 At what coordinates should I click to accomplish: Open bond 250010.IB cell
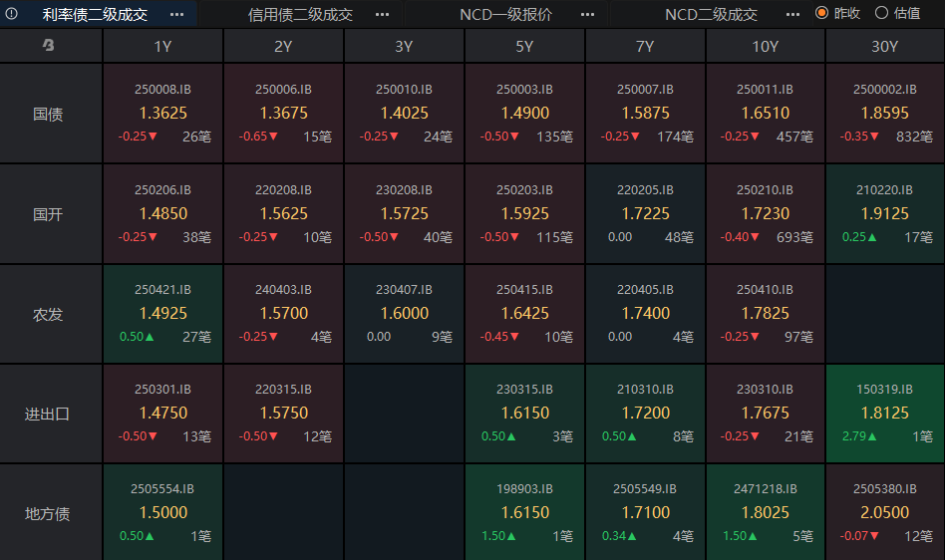click(x=404, y=114)
